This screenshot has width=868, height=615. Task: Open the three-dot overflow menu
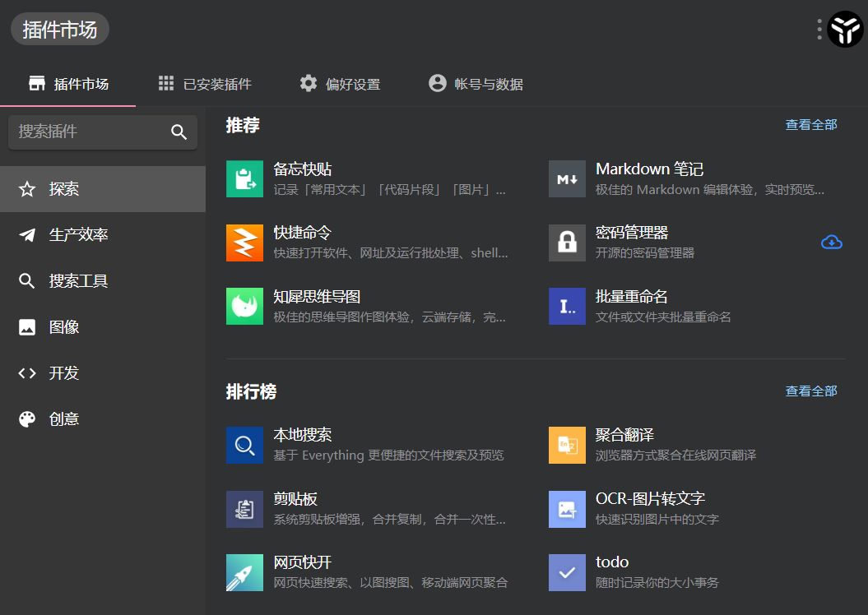tap(819, 29)
